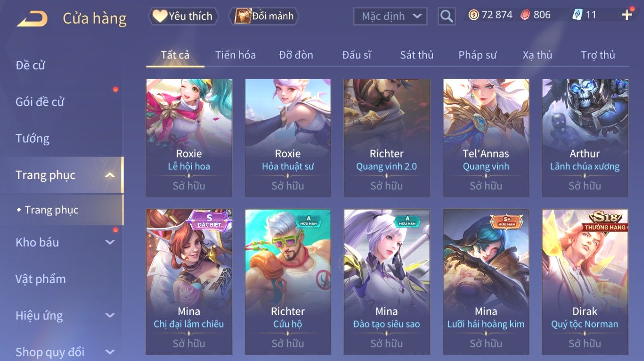Collapse the Trang phục sidebar section
Viewport: 644px width, 361px height.
(x=110, y=175)
